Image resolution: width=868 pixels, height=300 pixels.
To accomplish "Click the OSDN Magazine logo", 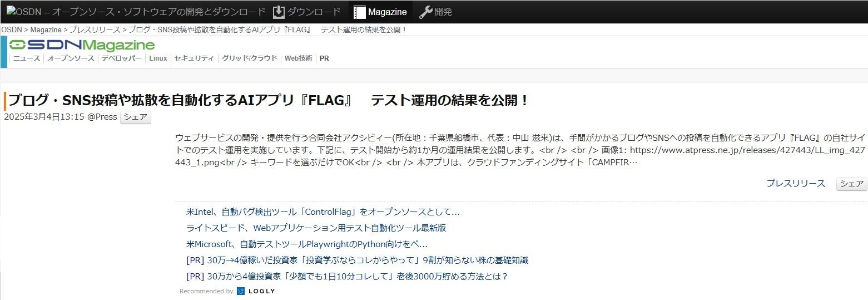I will (82, 45).
